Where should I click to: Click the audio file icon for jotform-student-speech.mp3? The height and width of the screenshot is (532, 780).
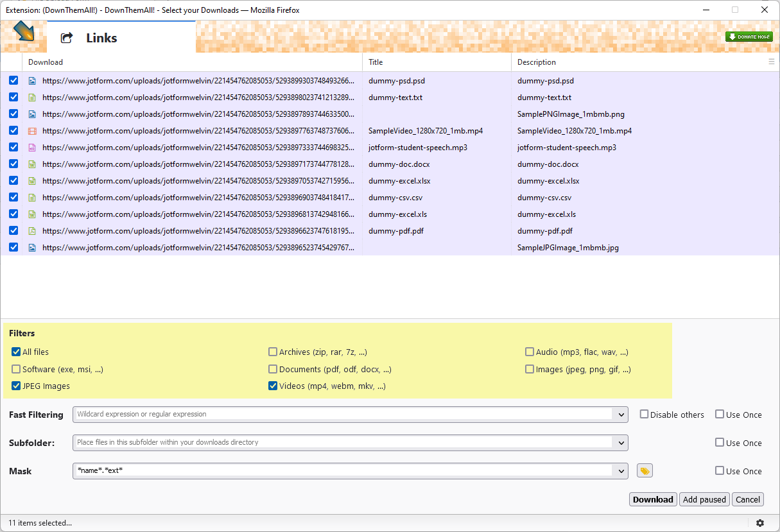32,148
